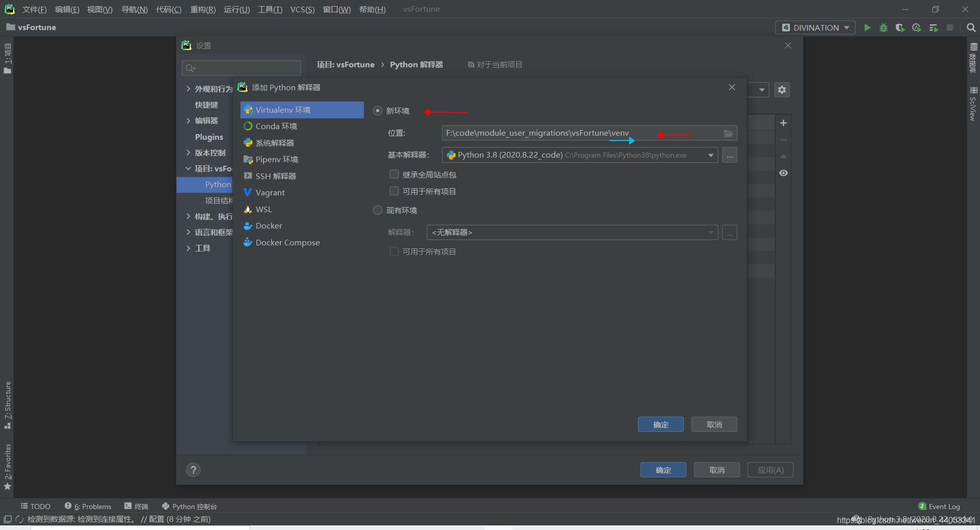Collapse Project vsFortune settings node

pyautogui.click(x=188, y=168)
